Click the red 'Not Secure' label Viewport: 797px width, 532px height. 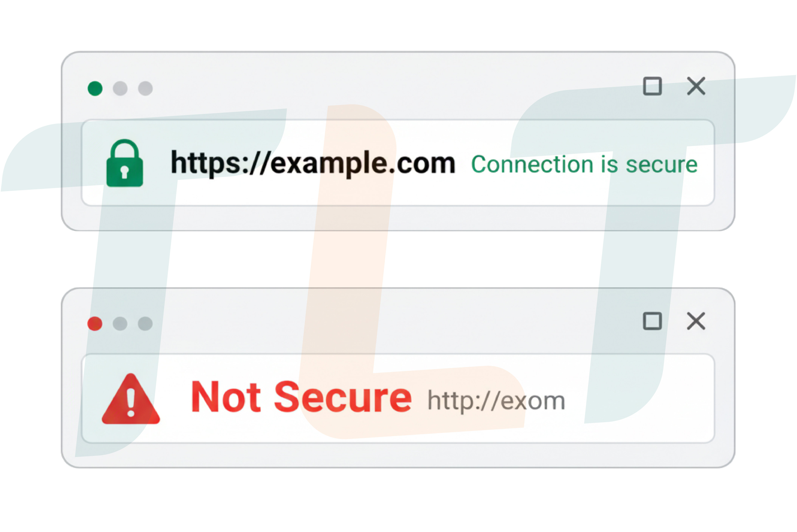[301, 397]
